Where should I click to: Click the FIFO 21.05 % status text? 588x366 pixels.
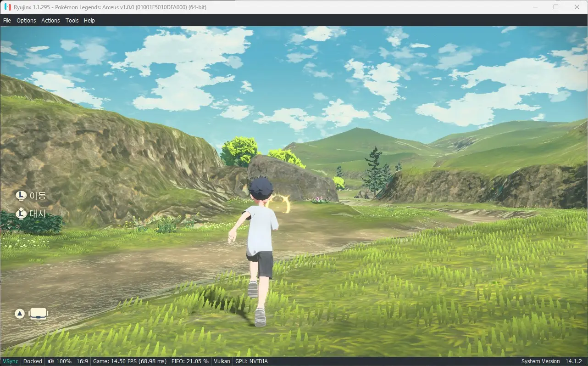[190, 361]
